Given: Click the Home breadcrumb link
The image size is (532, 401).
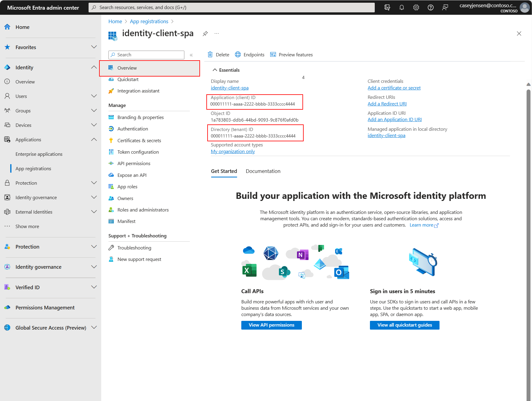Looking at the screenshot, I should click(x=115, y=21).
